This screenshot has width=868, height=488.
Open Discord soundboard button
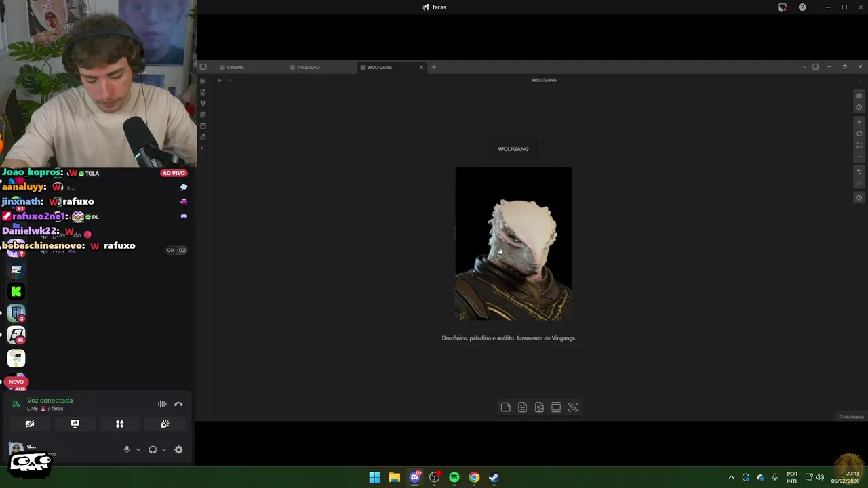pyautogui.click(x=165, y=424)
